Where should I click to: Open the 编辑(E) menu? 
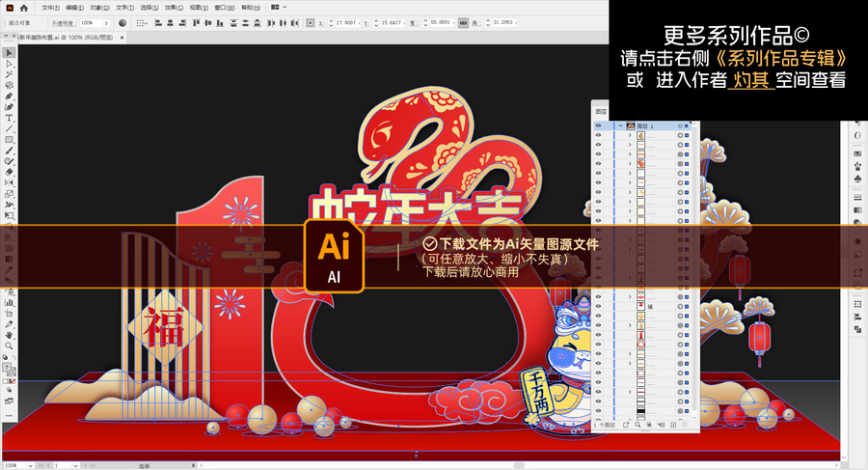point(74,8)
